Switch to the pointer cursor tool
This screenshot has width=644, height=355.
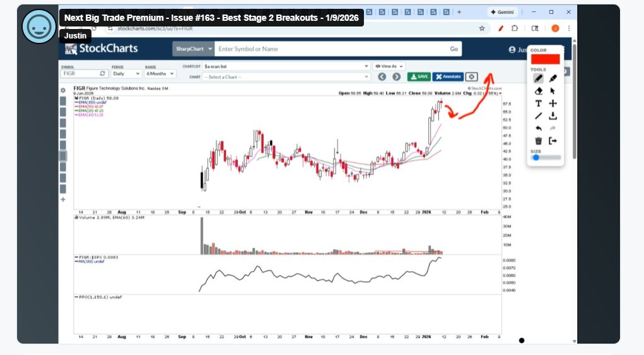point(553,91)
